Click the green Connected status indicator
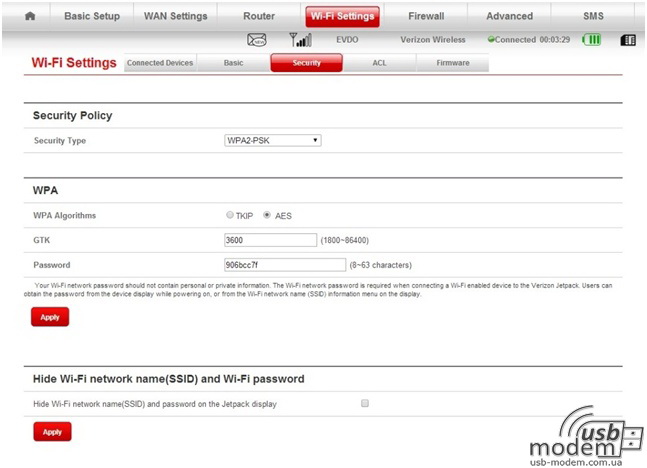The height and width of the screenshot is (468, 647). (x=491, y=40)
